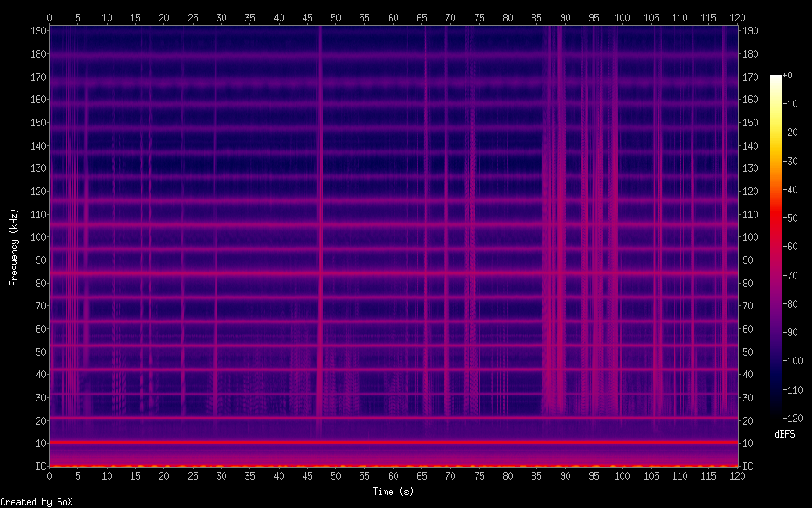Click the "Frequency (kHz)" vertical axis label

coord(14,246)
